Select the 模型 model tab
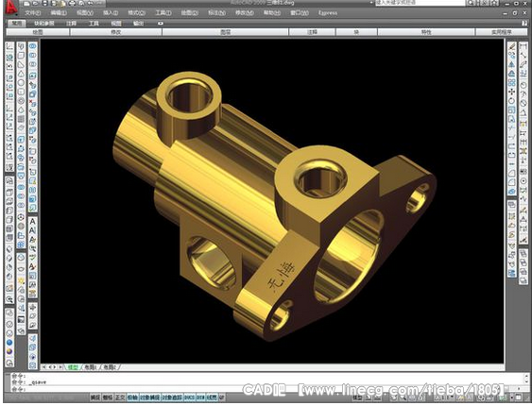The image size is (532, 406). [x=73, y=367]
